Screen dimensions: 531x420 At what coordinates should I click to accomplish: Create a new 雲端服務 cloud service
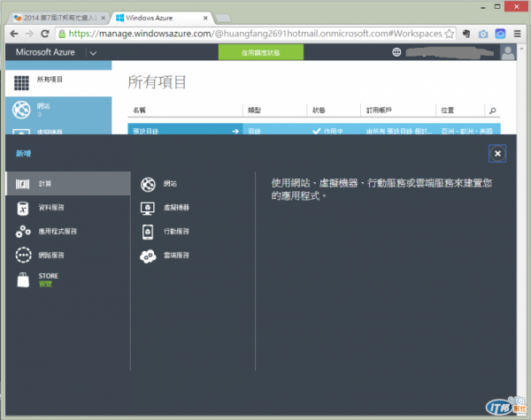(x=176, y=256)
